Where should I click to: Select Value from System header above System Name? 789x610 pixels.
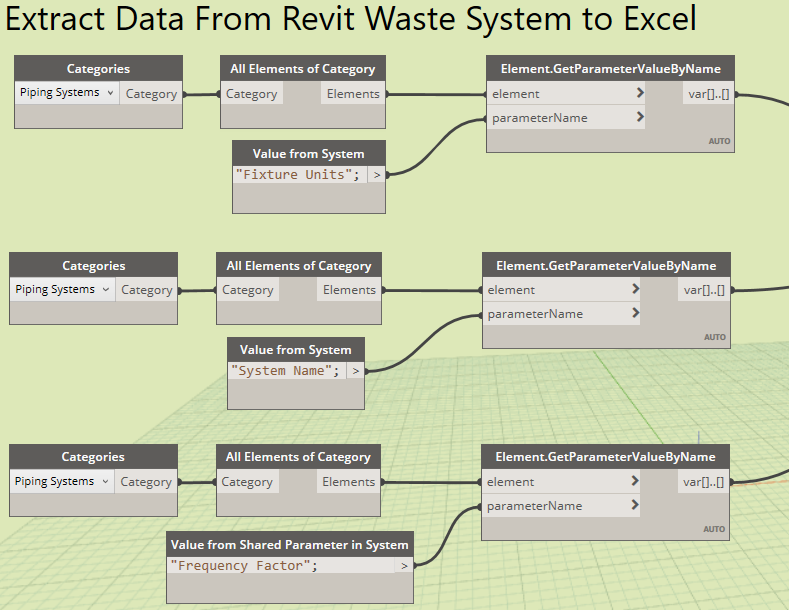[296, 350]
